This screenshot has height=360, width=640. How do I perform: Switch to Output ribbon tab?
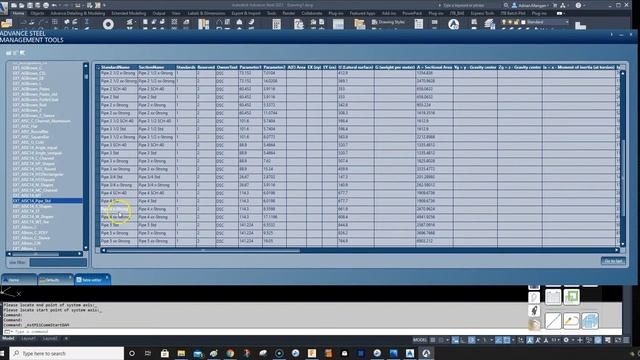pyautogui.click(x=159, y=13)
